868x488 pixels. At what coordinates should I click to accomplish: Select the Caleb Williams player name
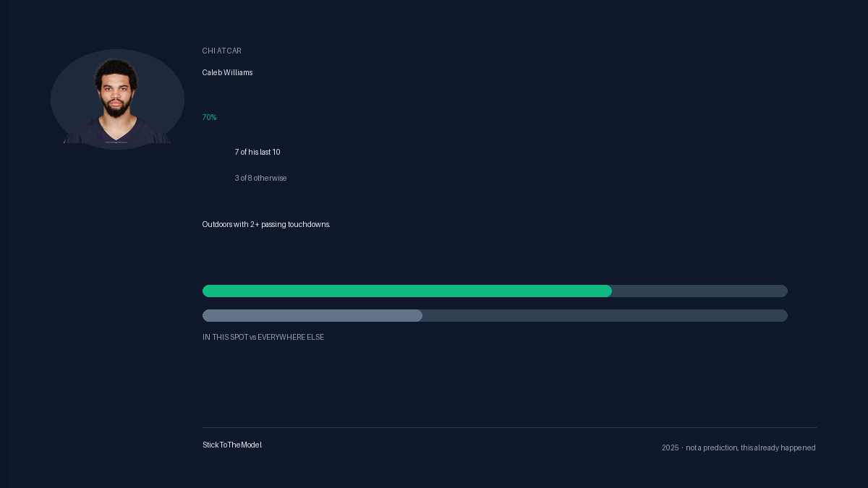click(x=227, y=73)
